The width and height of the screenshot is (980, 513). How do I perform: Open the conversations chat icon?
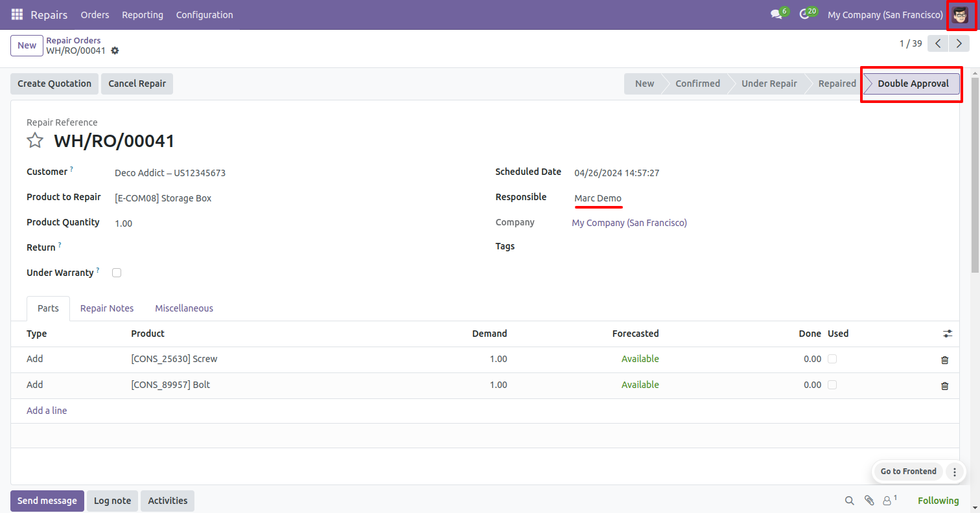[x=776, y=14]
